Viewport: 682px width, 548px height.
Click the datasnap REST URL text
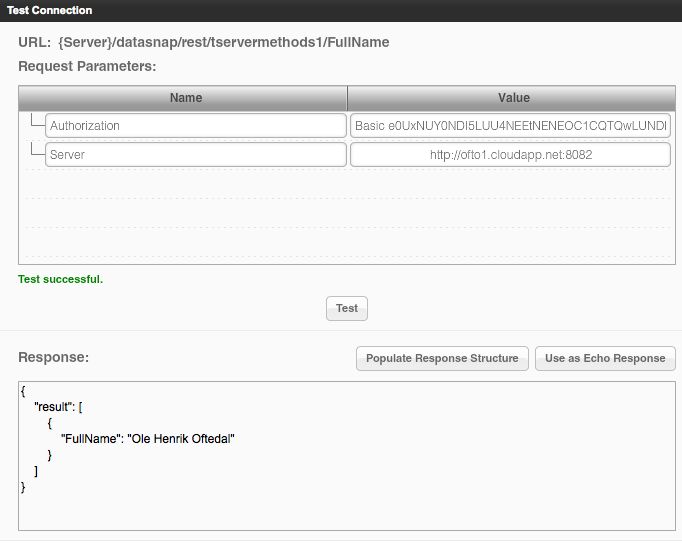pyautogui.click(x=223, y=42)
